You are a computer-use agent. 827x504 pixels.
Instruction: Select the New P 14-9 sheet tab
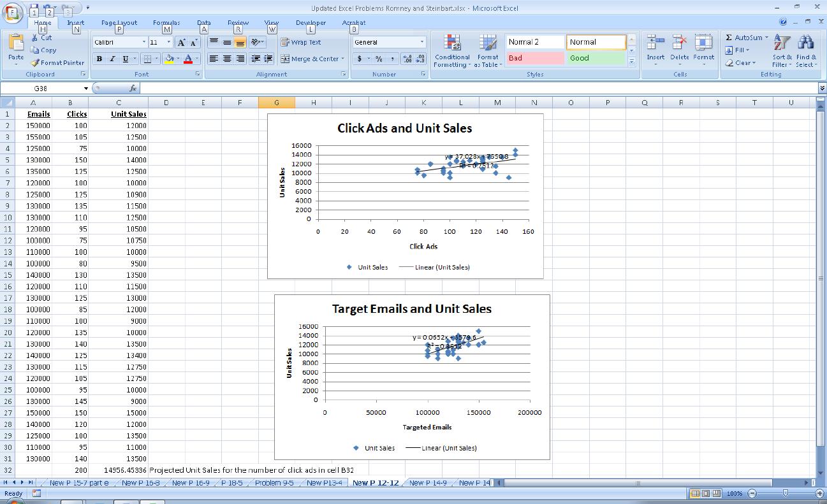click(428, 483)
